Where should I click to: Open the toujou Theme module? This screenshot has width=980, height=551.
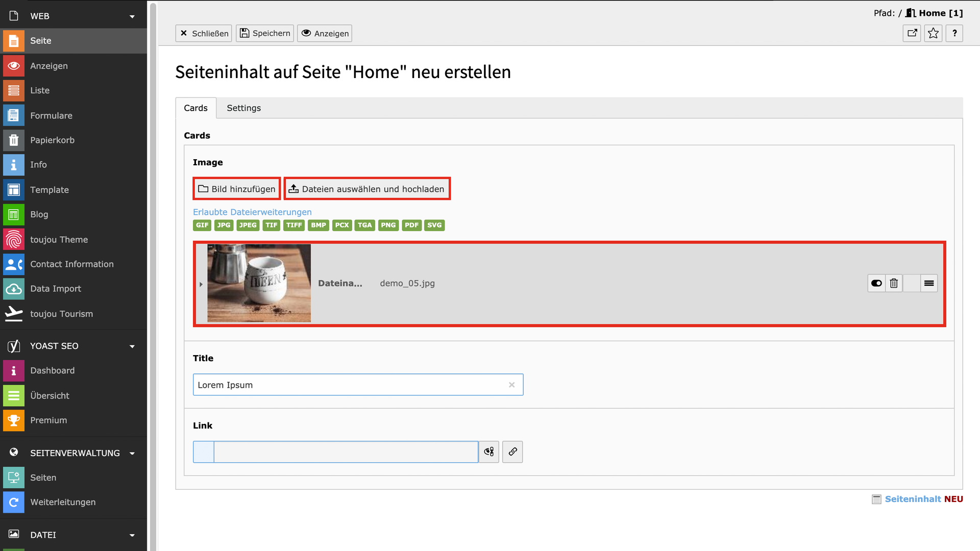tap(59, 239)
